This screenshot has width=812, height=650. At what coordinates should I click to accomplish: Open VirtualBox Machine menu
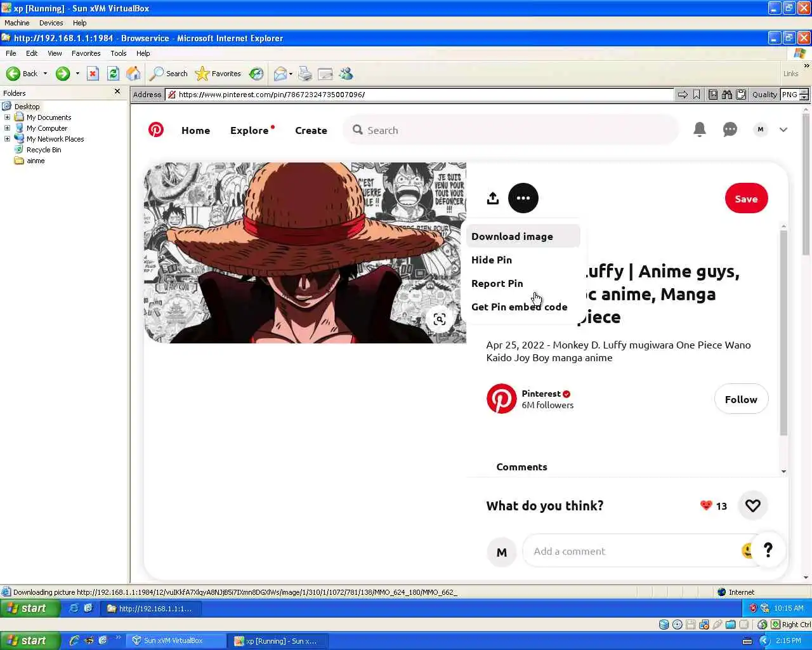(x=17, y=23)
